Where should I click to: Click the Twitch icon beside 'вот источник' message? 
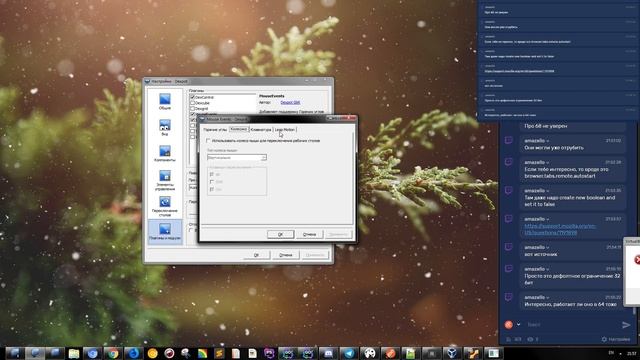[509, 247]
